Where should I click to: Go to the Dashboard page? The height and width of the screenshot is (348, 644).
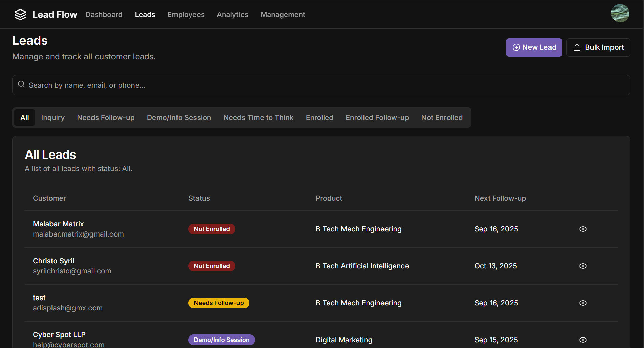point(104,15)
